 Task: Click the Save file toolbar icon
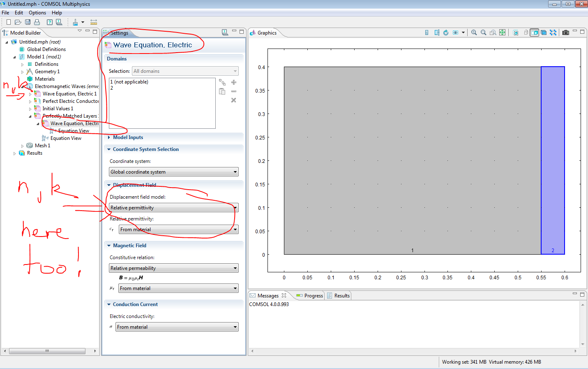coord(28,22)
